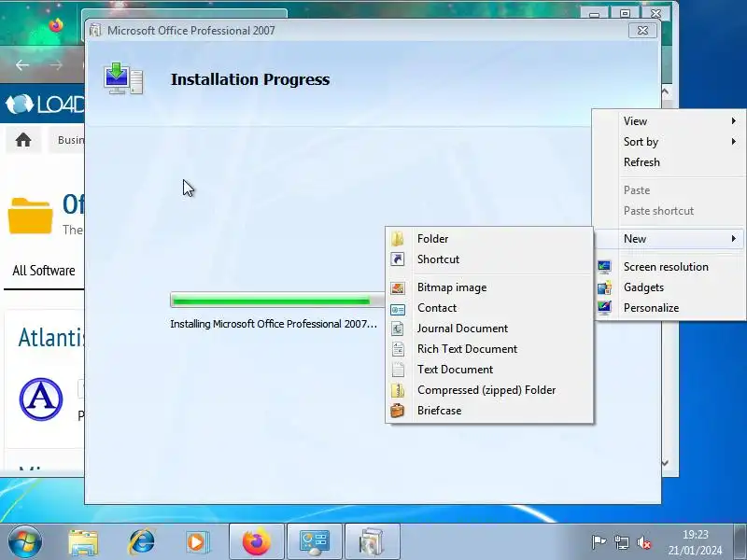Click the yellow folder icon on LO4D page
The image size is (747, 560).
click(30, 216)
